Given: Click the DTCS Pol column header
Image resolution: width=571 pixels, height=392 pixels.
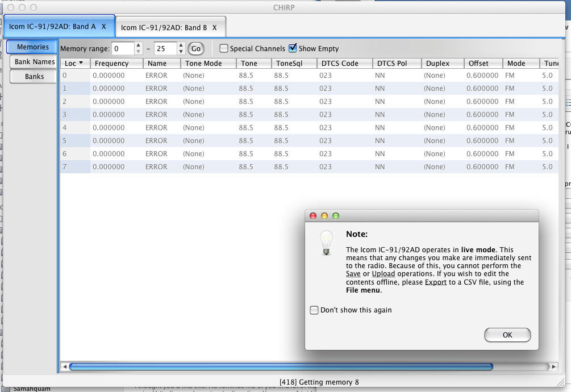Looking at the screenshot, I should [x=397, y=63].
